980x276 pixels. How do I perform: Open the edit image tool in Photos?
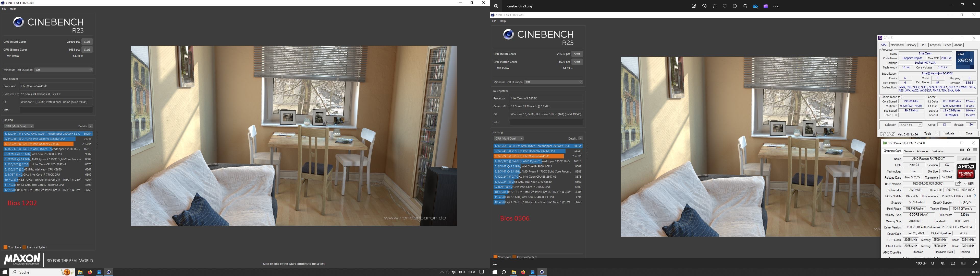coord(694,6)
